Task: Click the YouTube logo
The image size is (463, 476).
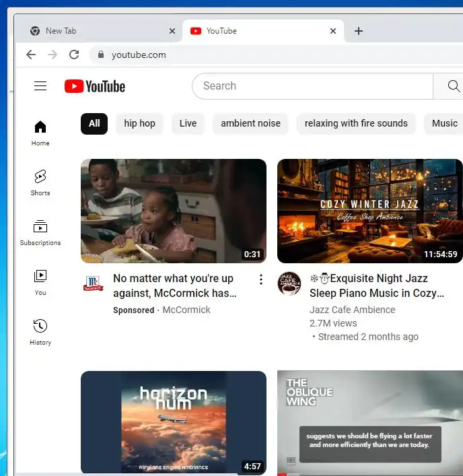Action: point(95,86)
